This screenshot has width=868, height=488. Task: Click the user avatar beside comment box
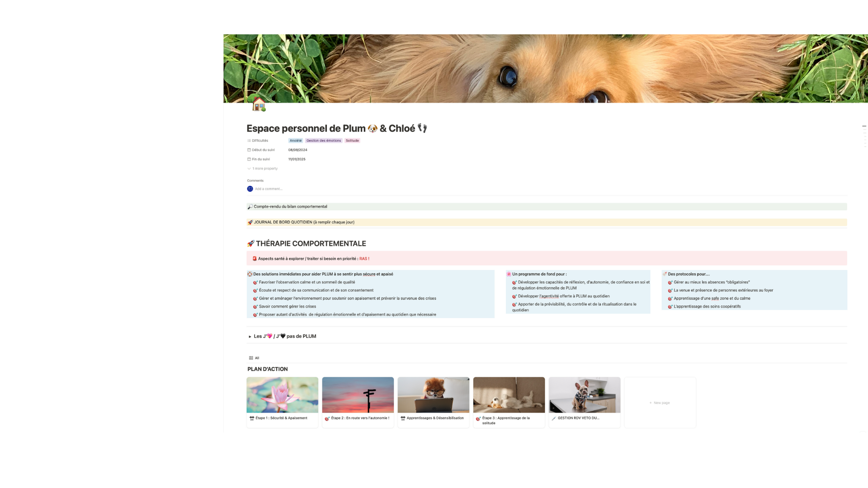pos(250,189)
